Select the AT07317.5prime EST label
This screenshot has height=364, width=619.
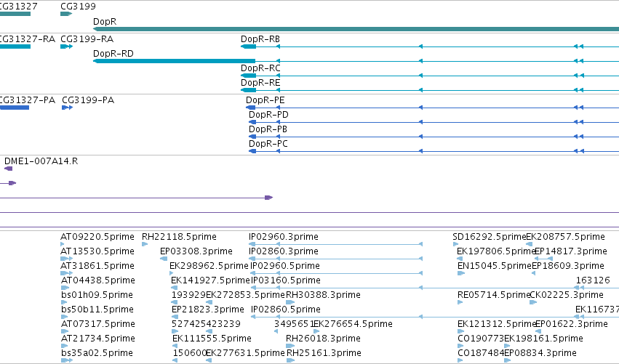click(x=97, y=325)
